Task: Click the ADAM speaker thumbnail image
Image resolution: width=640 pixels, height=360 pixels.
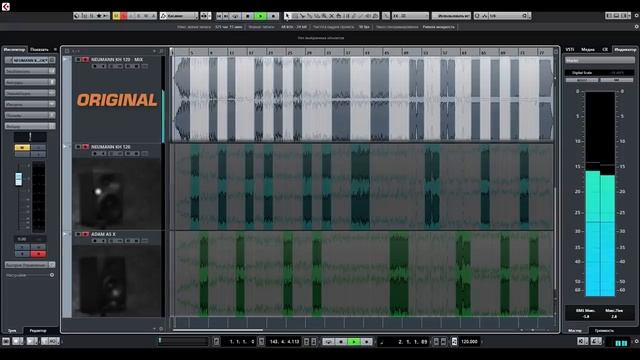Action: click(x=117, y=281)
